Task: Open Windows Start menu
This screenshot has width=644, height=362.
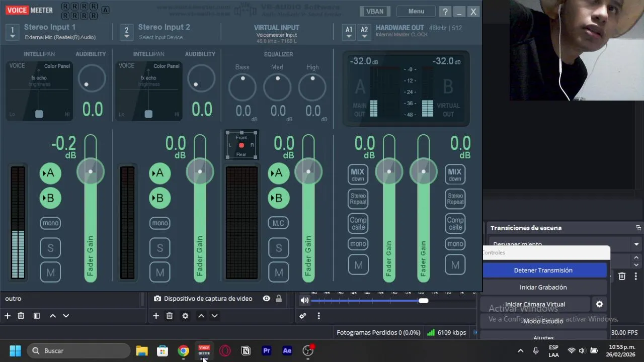Action: click(15, 350)
